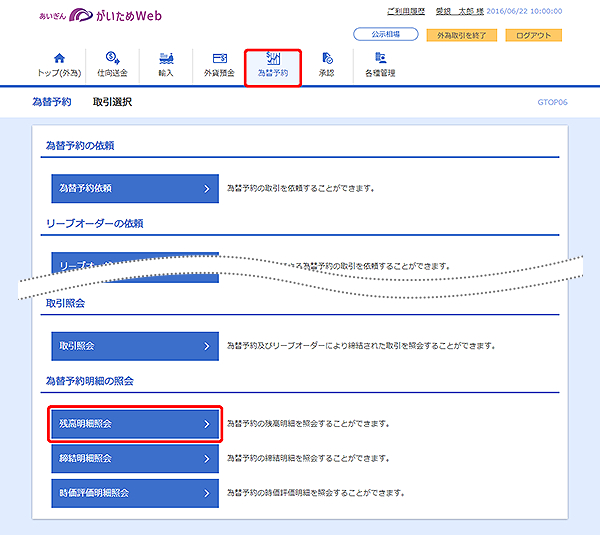Screen dimensions: 600x535
Task: Click description 為替予約の取引を依頼することができます。
Action: tap(301, 188)
